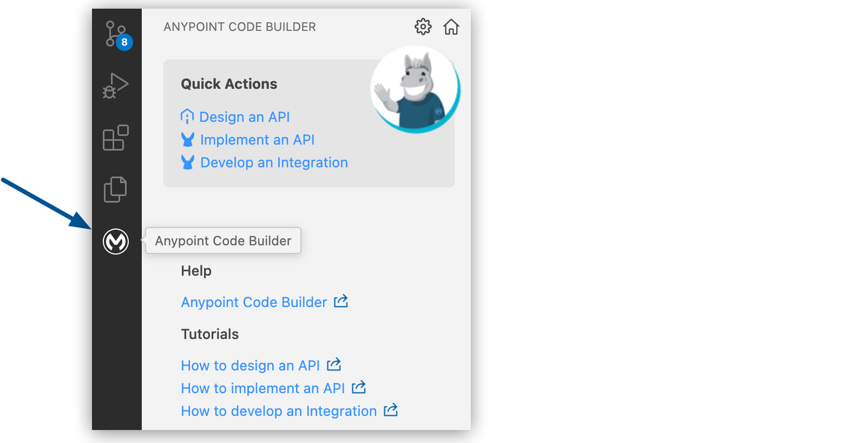This screenshot has width=868, height=443.
Task: Open the How to develop an Integration tutorial
Action: (x=279, y=411)
